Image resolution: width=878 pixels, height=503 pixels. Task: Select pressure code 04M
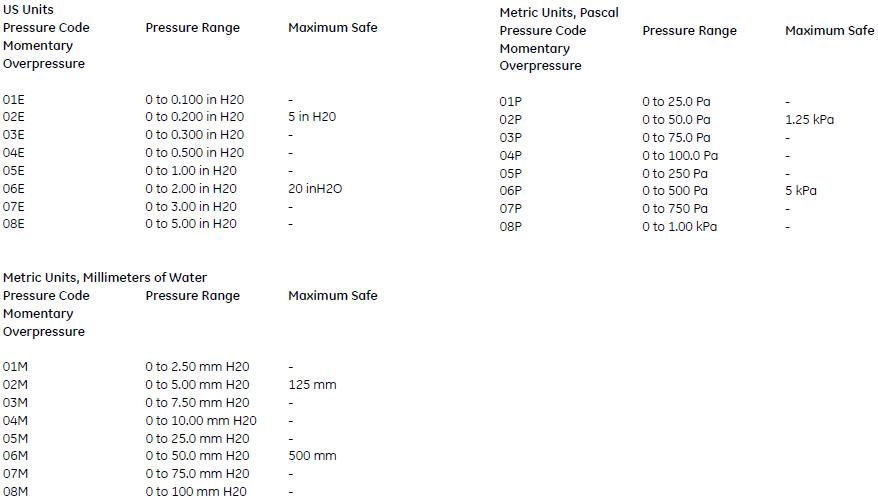15,420
